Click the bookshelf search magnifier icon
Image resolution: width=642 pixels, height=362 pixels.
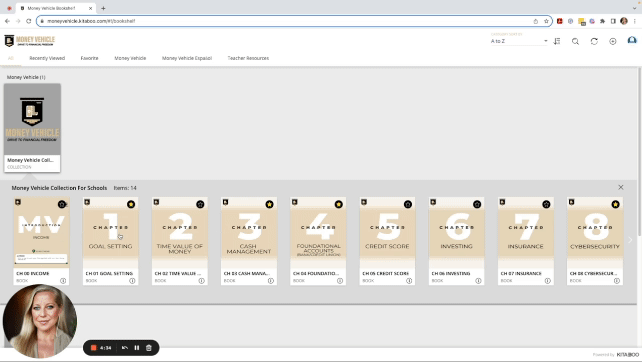pos(575,41)
